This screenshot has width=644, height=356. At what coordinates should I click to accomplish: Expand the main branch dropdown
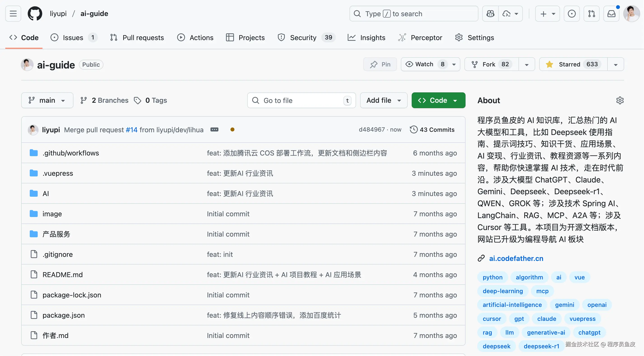[x=47, y=100]
